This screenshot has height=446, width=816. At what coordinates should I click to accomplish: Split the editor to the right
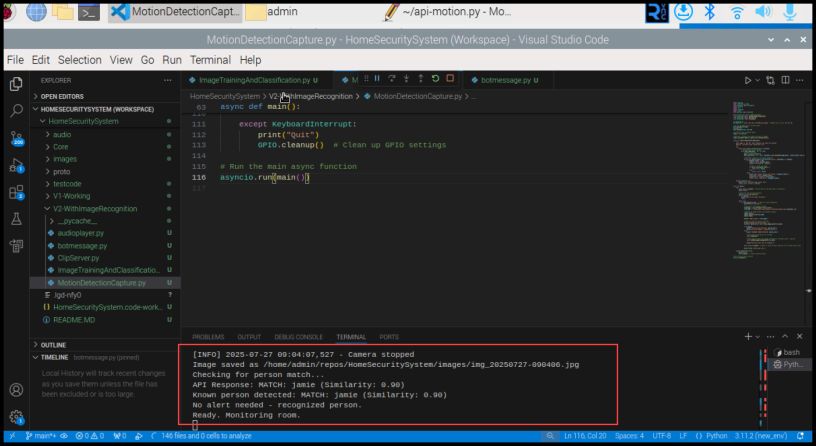[x=785, y=80]
